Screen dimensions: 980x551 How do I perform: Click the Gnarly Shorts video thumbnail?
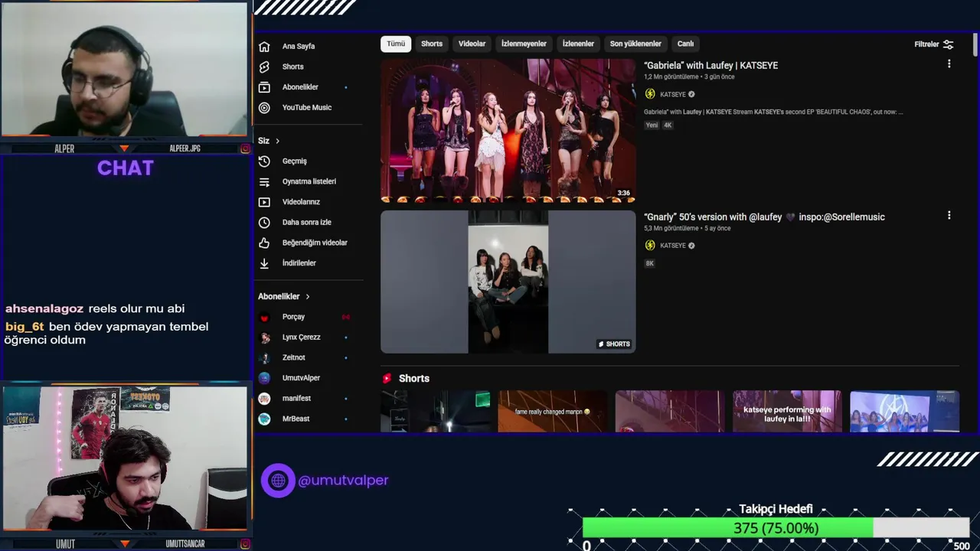pyautogui.click(x=508, y=282)
